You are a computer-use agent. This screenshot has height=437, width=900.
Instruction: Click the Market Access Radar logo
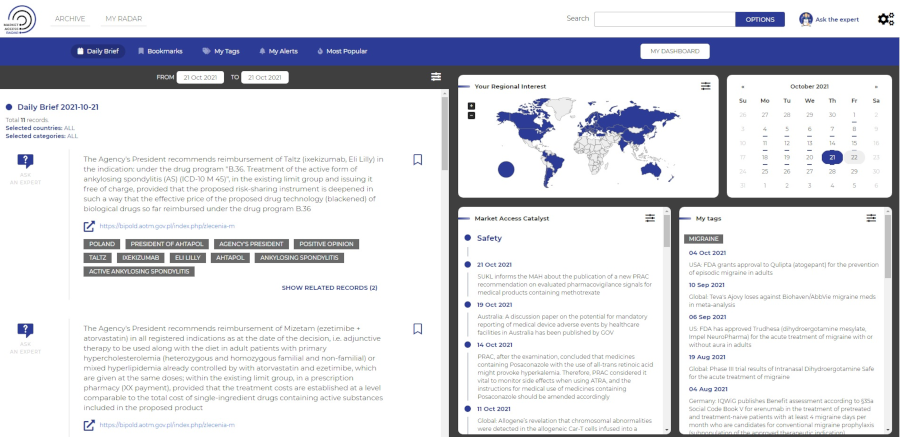pyautogui.click(x=20, y=19)
